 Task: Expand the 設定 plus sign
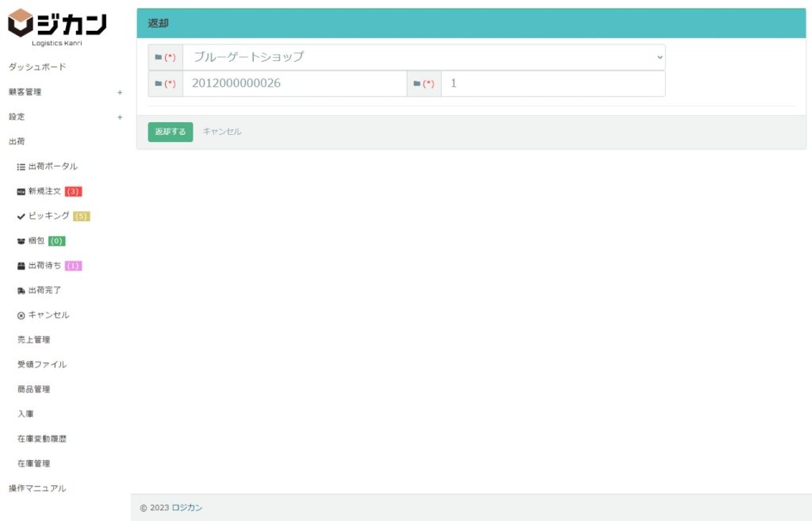coord(120,117)
